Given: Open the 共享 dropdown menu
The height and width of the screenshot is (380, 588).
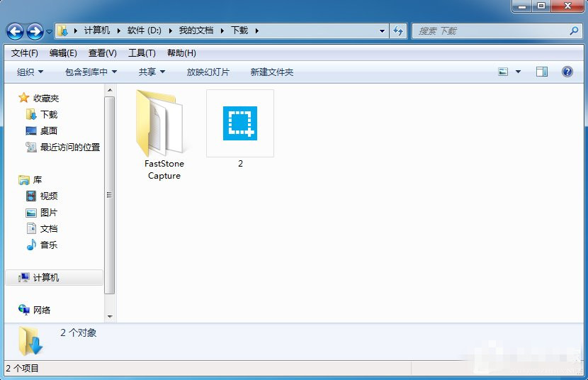Looking at the screenshot, I should 152,72.
